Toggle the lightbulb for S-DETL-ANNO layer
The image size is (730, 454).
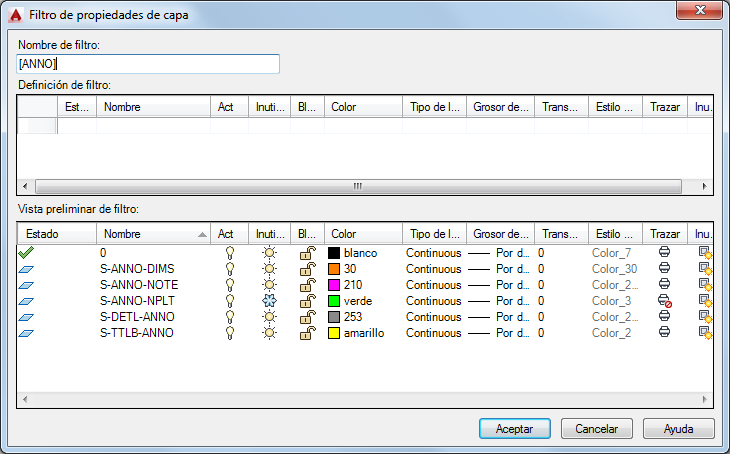pyautogui.click(x=230, y=317)
